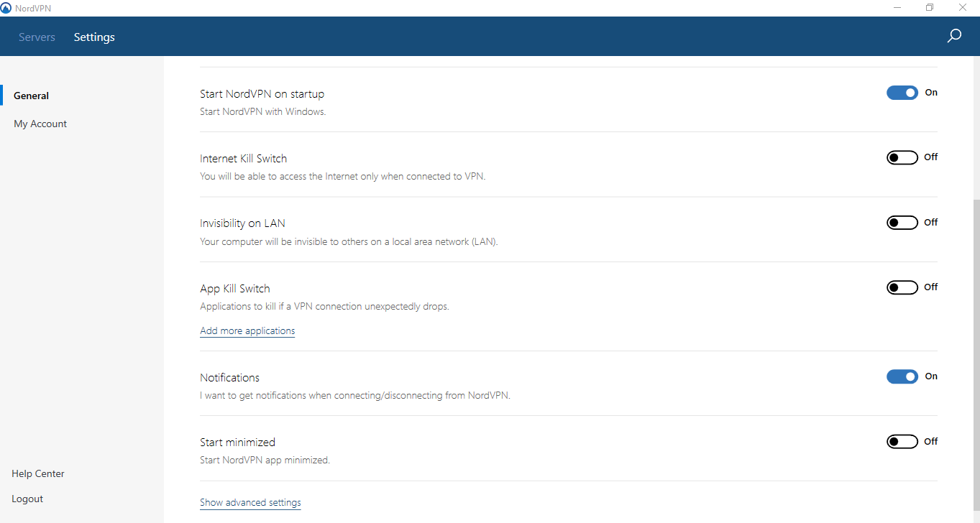
Task: Select the 'Internet Kill Switch' heading
Action: 244,159
